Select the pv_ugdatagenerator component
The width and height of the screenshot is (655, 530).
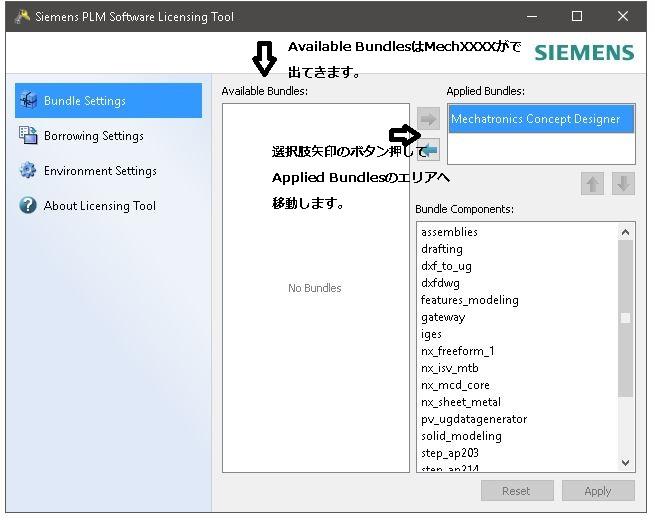(474, 419)
